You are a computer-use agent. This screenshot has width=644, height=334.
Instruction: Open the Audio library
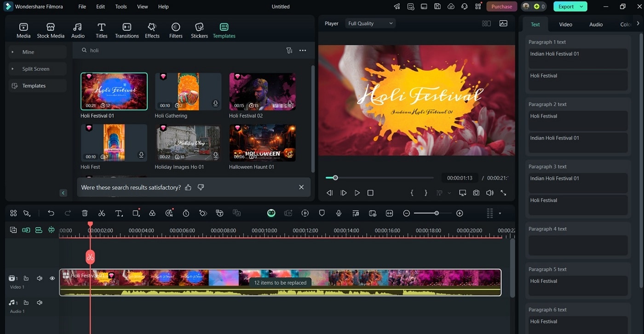click(78, 30)
